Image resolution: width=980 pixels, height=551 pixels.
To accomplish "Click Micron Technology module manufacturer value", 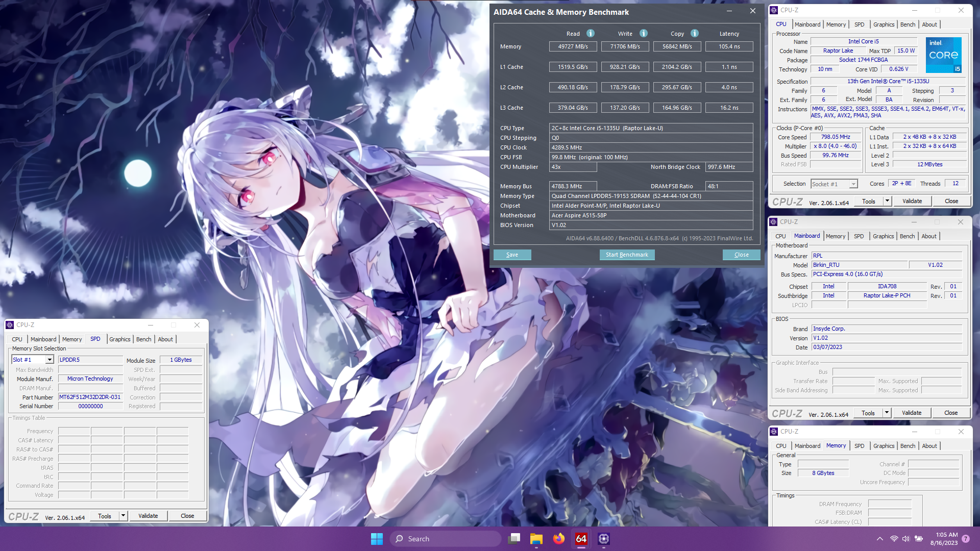I will (90, 379).
